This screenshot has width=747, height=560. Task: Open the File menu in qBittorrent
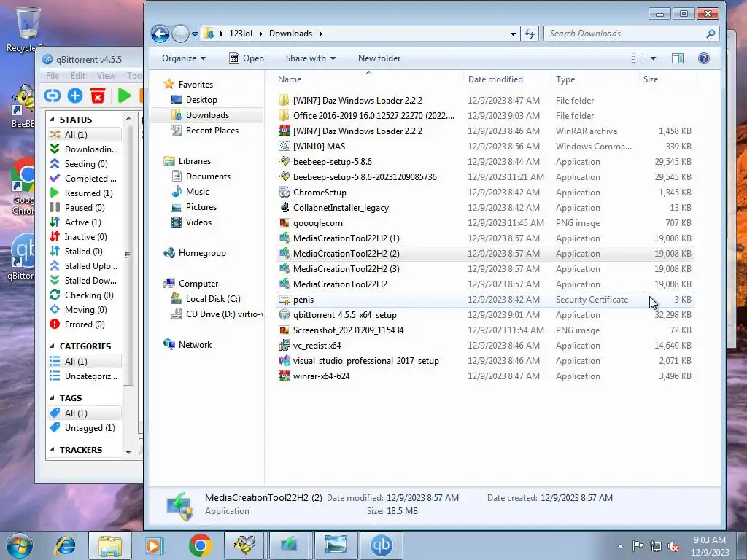pos(53,75)
